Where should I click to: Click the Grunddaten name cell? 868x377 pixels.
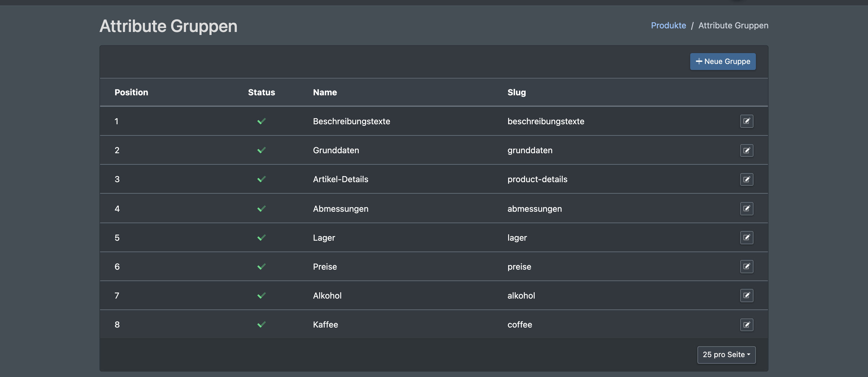point(336,150)
